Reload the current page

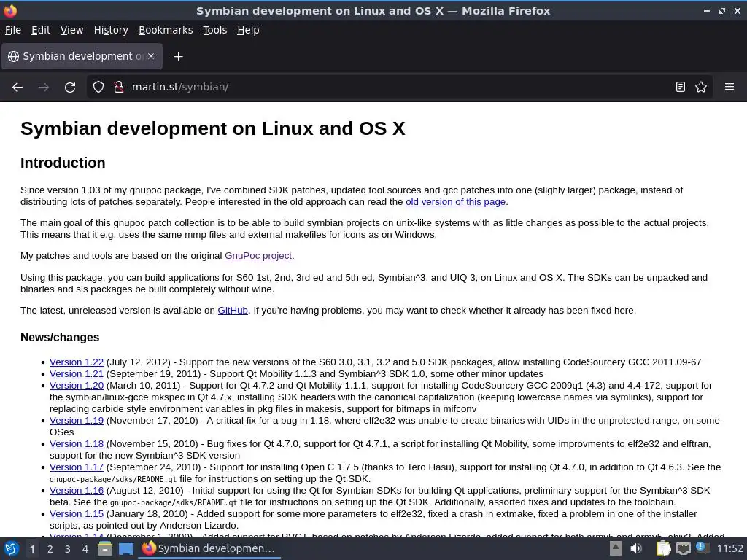click(x=70, y=87)
